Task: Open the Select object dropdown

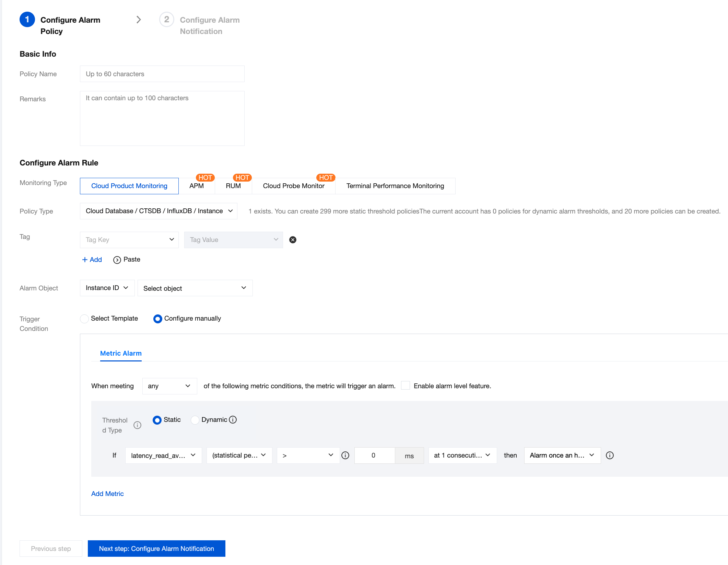Action: pyautogui.click(x=195, y=288)
